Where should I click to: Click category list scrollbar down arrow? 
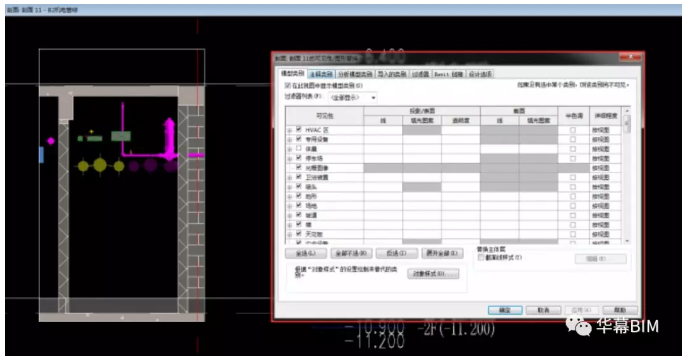(x=627, y=240)
